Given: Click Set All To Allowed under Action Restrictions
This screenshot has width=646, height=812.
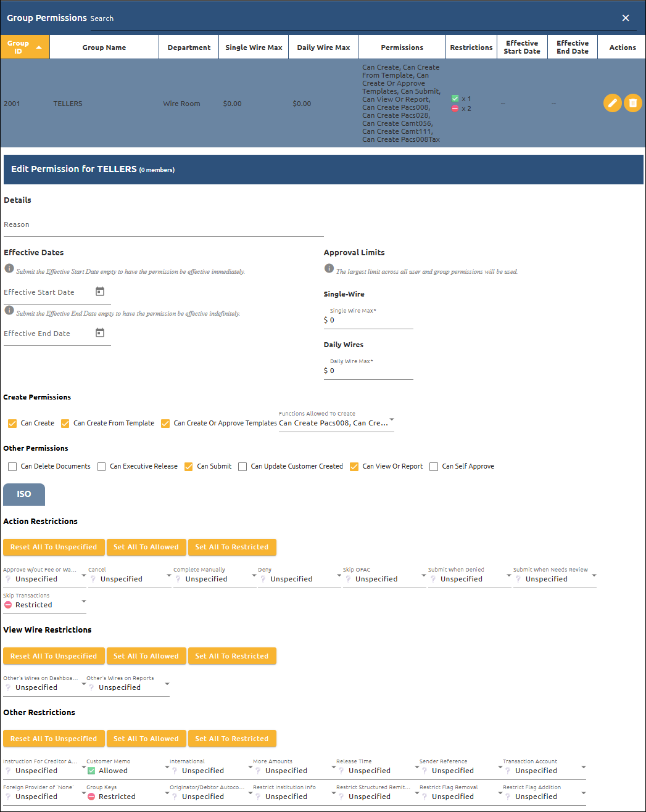Looking at the screenshot, I should pyautogui.click(x=146, y=547).
